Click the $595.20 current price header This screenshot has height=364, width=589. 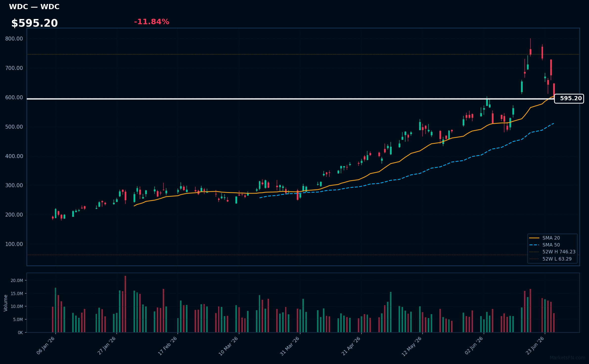pyautogui.click(x=34, y=23)
